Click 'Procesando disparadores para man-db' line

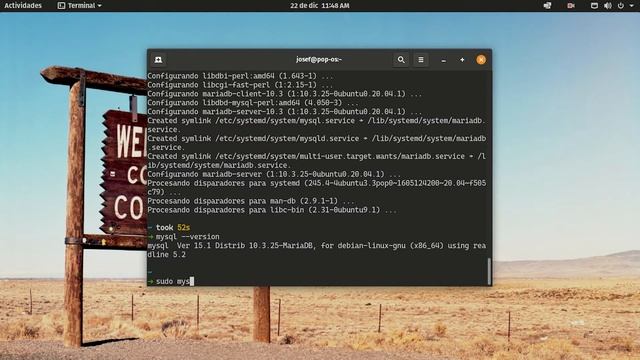pos(251,201)
